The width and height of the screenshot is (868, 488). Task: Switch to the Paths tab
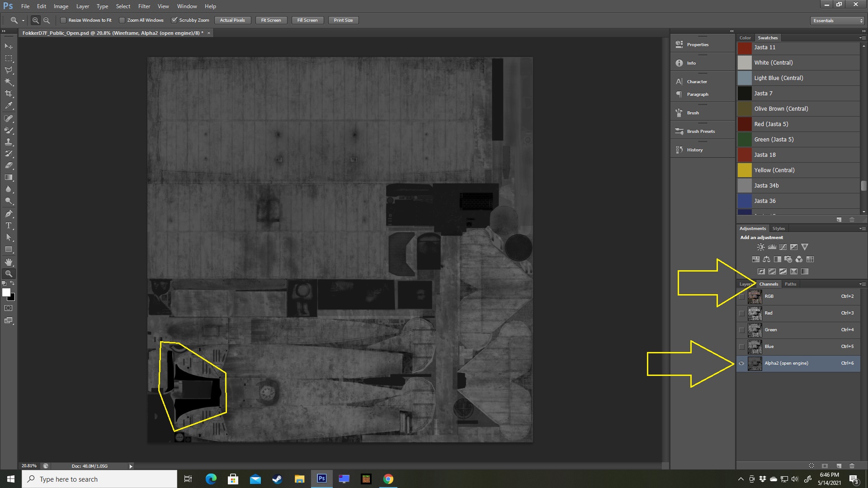pyautogui.click(x=790, y=284)
